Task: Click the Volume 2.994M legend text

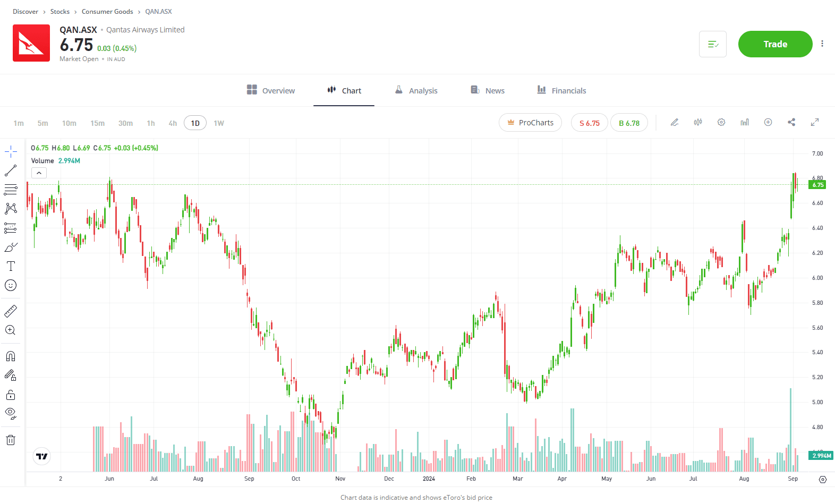Action: (x=56, y=160)
